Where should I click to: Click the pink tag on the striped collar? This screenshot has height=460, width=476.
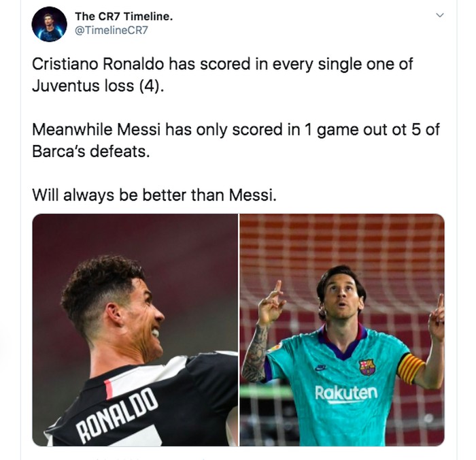[108, 389]
